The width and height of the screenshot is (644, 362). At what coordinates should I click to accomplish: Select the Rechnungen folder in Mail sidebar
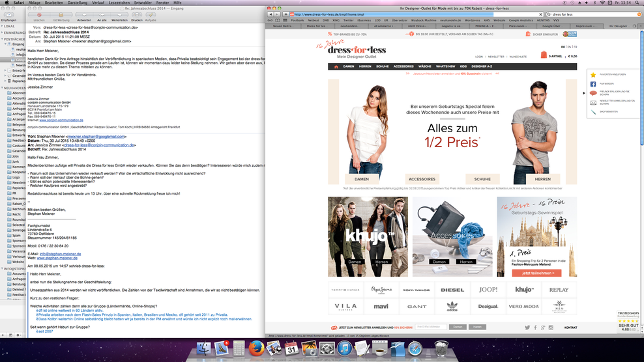click(19, 209)
